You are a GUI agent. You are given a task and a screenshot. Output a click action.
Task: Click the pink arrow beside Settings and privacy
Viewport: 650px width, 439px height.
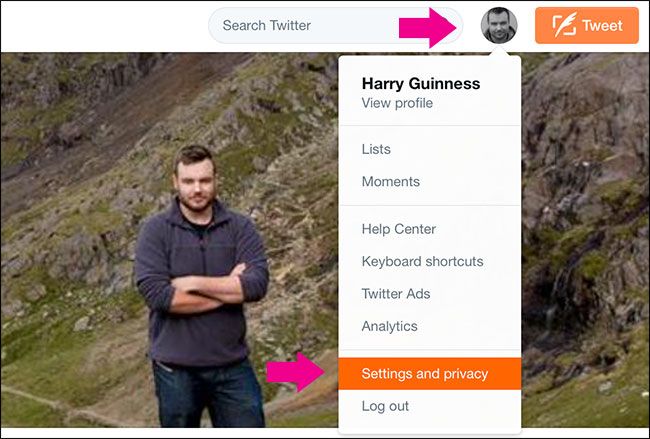[296, 373]
